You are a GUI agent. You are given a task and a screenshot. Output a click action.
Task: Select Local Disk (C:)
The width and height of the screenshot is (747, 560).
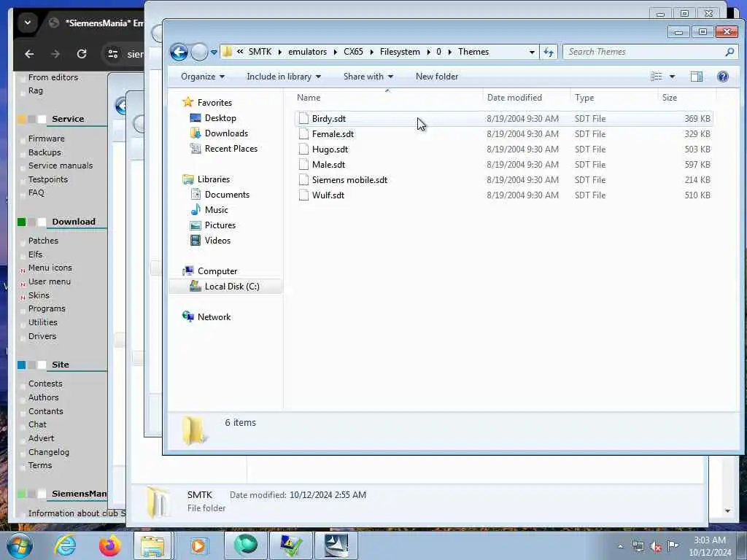pos(232,286)
